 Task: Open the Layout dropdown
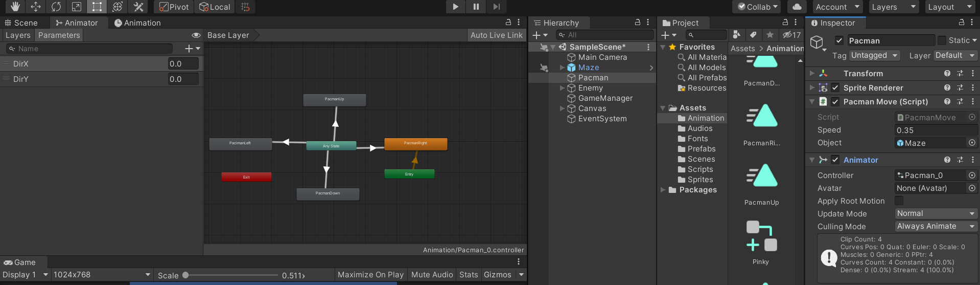tap(950, 7)
